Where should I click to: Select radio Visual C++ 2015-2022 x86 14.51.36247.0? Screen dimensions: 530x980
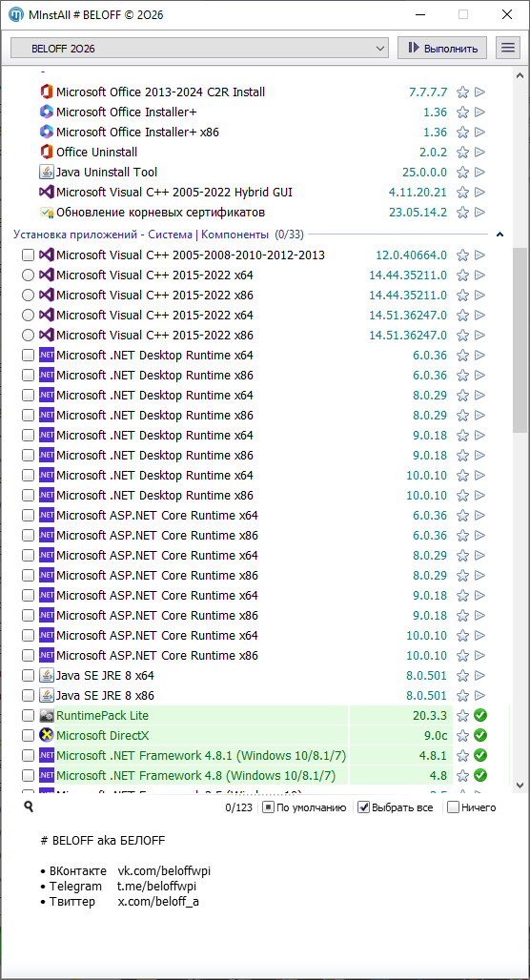(x=29, y=335)
